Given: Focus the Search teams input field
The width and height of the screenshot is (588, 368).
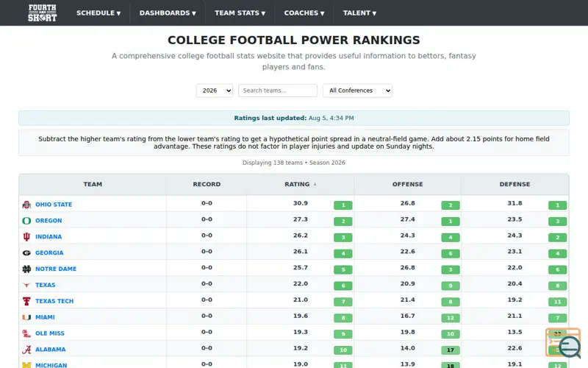Looking at the screenshot, I should point(278,91).
